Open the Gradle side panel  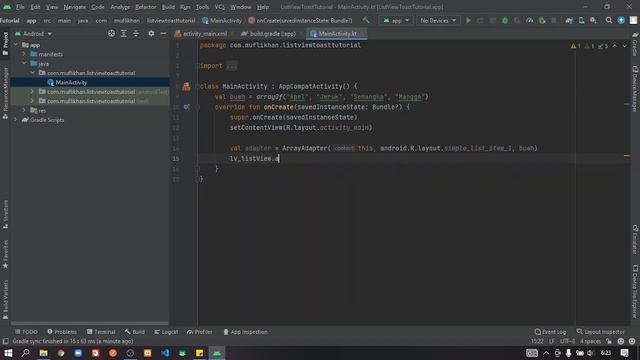tap(635, 44)
